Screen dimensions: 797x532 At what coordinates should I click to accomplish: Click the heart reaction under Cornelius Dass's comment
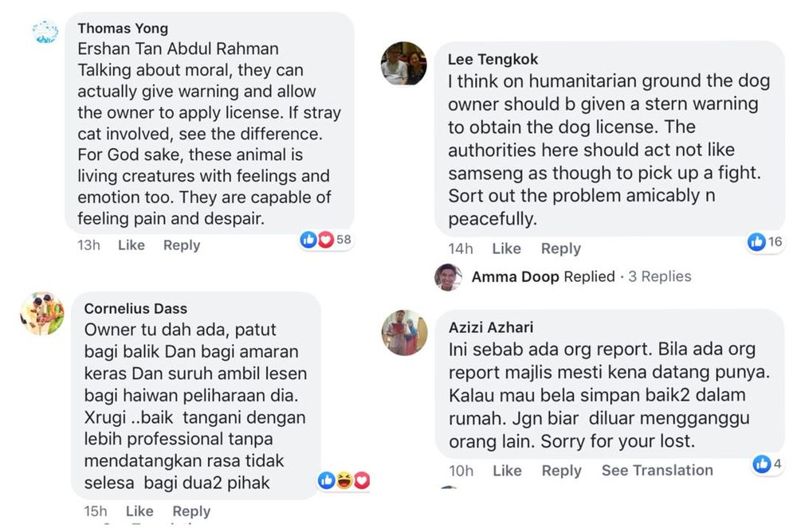coord(360,480)
